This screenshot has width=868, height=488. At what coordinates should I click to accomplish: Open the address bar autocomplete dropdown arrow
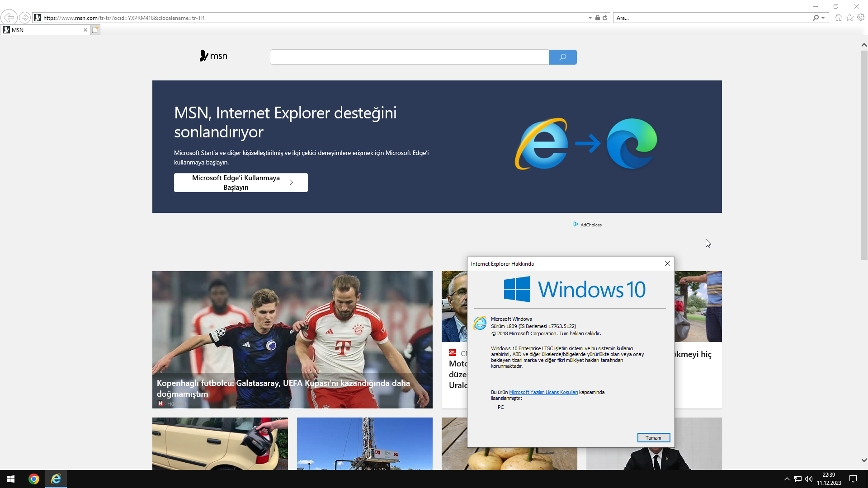[590, 18]
